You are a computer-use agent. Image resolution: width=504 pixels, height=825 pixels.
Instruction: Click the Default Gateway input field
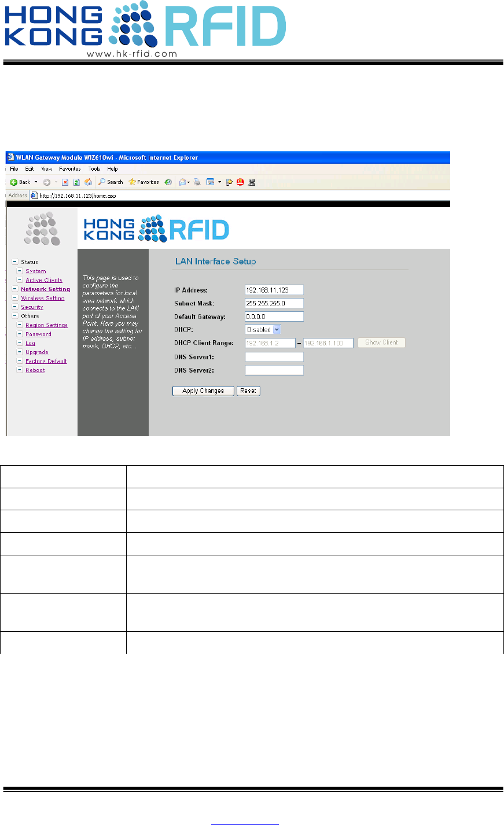click(274, 316)
